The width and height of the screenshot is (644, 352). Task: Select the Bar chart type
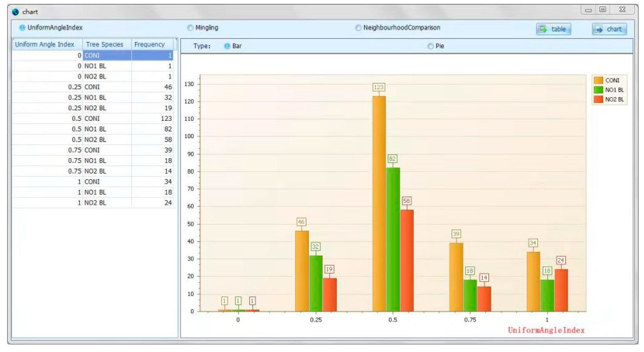(227, 46)
